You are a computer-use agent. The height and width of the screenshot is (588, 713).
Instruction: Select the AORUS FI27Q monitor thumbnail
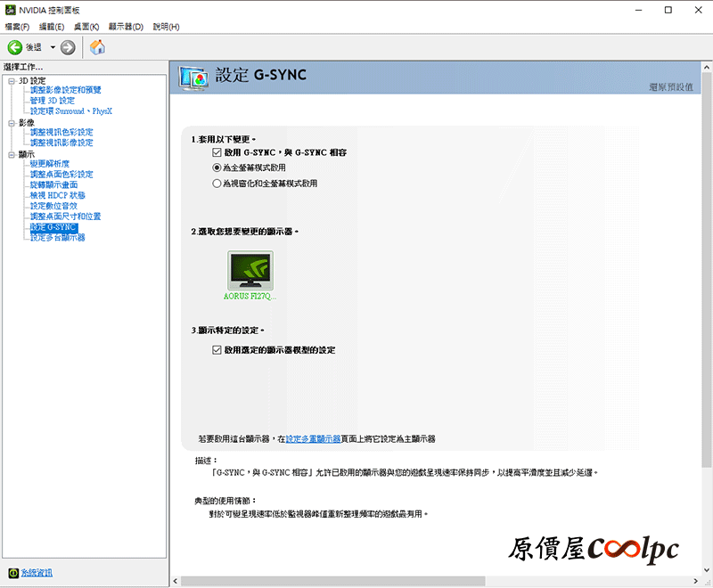[250, 270]
